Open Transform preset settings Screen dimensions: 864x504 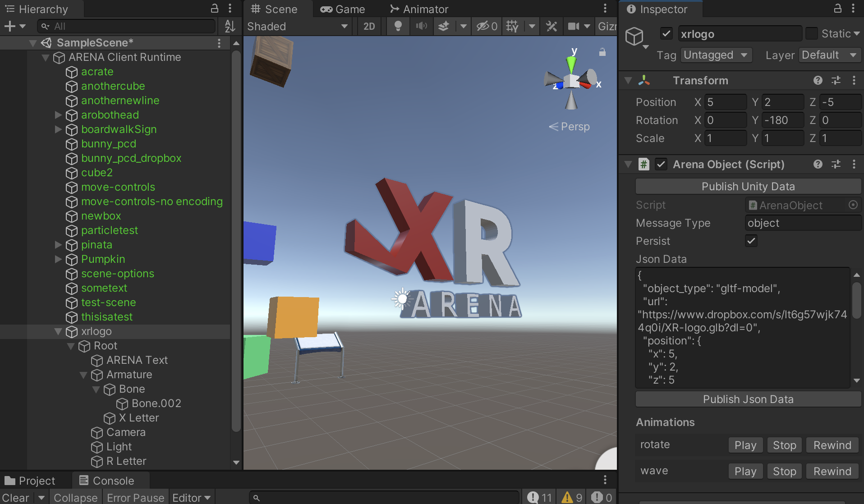tap(836, 80)
